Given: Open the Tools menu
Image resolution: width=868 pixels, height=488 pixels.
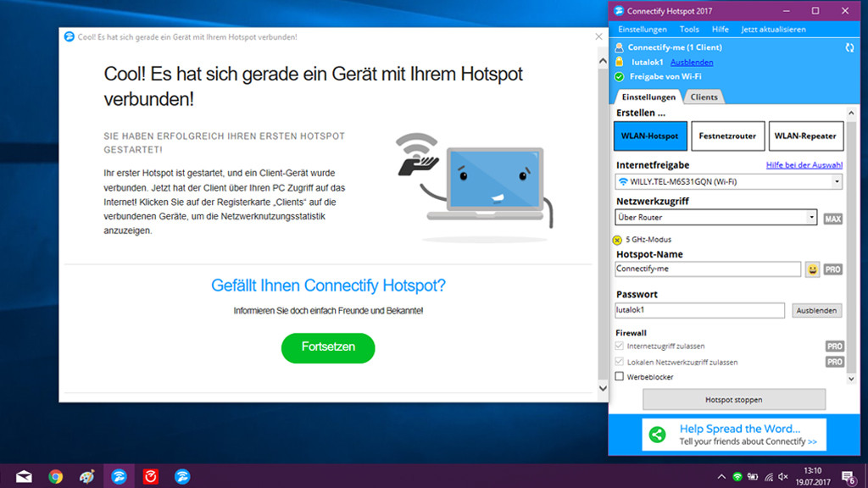Looking at the screenshot, I should pyautogui.click(x=689, y=30).
